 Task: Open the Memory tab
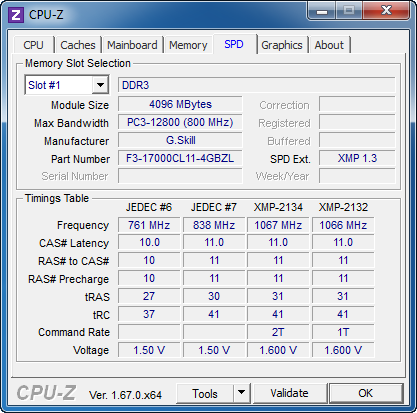click(188, 45)
